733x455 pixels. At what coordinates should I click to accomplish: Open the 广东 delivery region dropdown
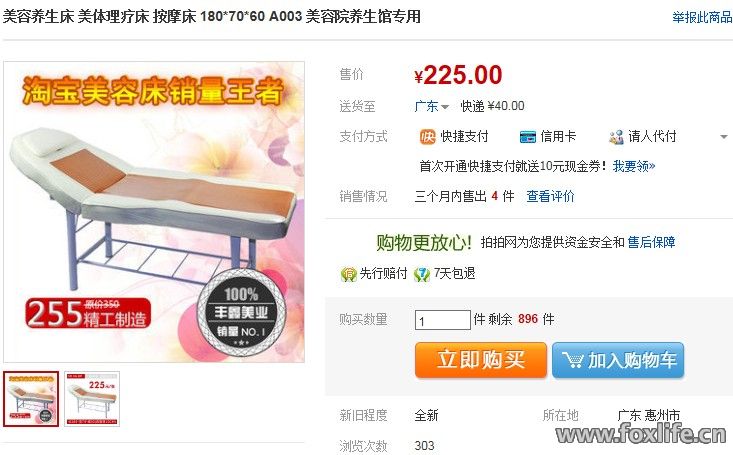431,106
